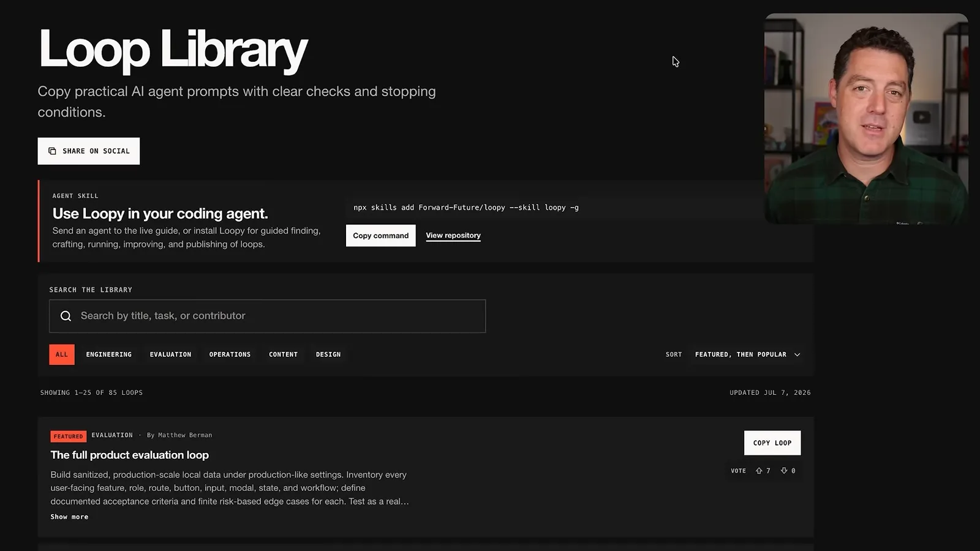Screen dimensions: 980x551
Task: Click the By Matthew Berman contributor text
Action: tap(179, 435)
